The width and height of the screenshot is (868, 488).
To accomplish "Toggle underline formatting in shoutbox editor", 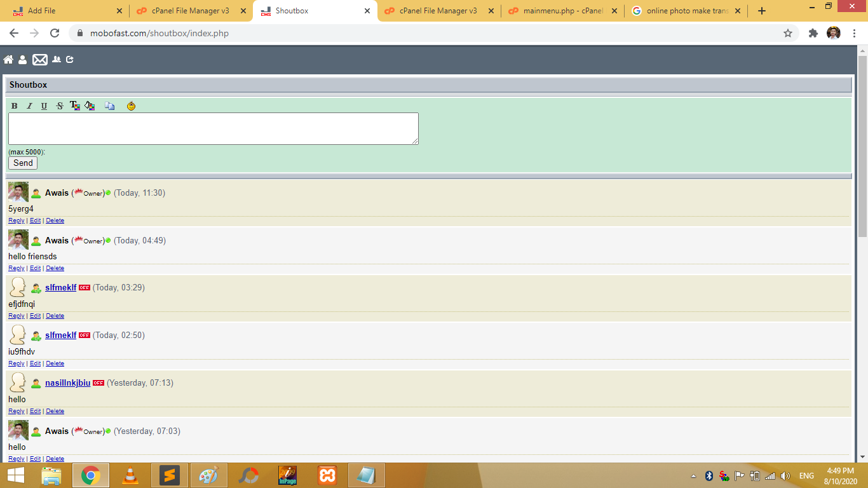I will point(44,106).
